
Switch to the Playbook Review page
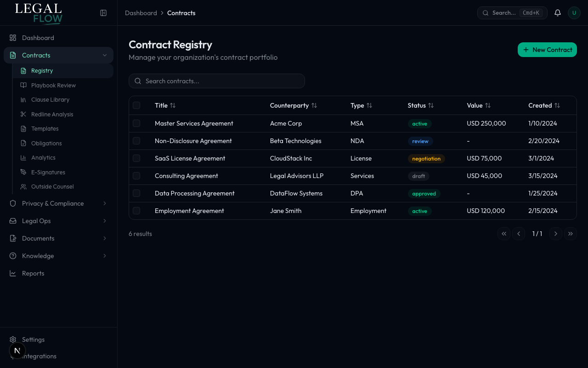click(x=53, y=85)
